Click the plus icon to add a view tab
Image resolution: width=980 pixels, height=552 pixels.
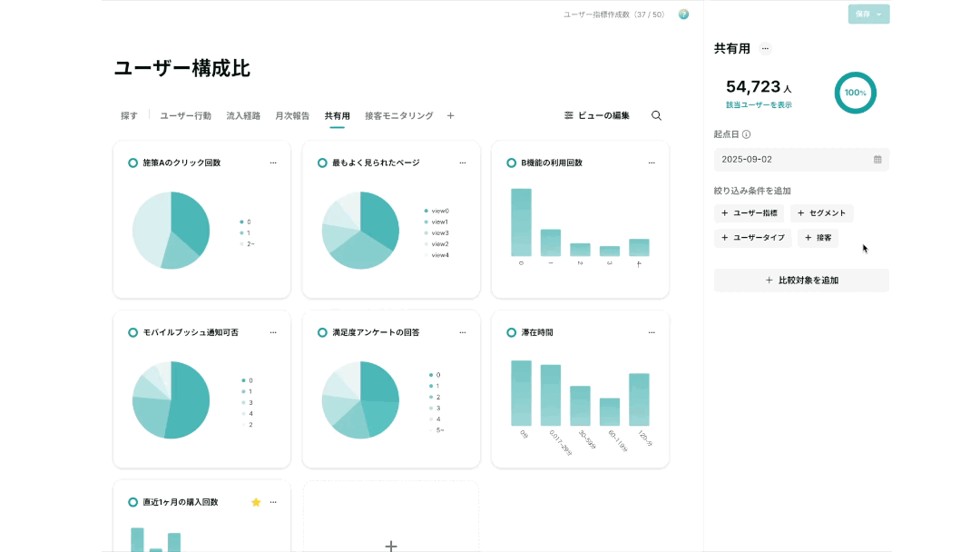tap(451, 115)
